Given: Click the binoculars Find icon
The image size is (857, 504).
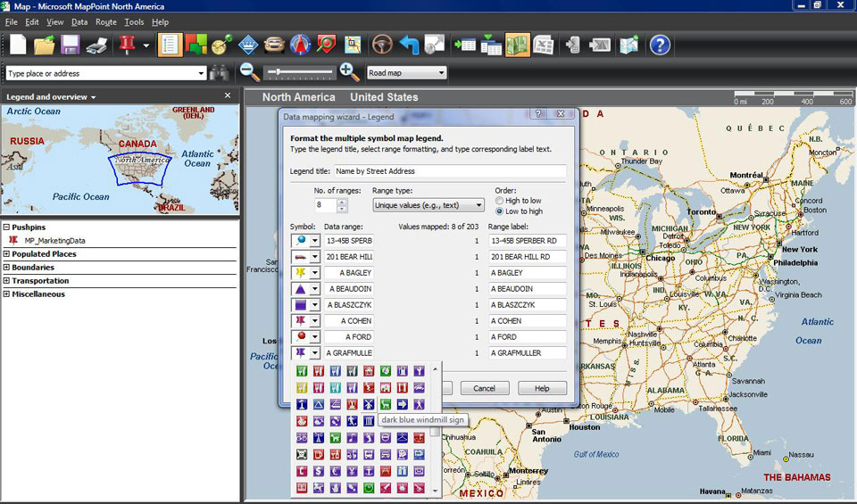Looking at the screenshot, I should [x=220, y=73].
